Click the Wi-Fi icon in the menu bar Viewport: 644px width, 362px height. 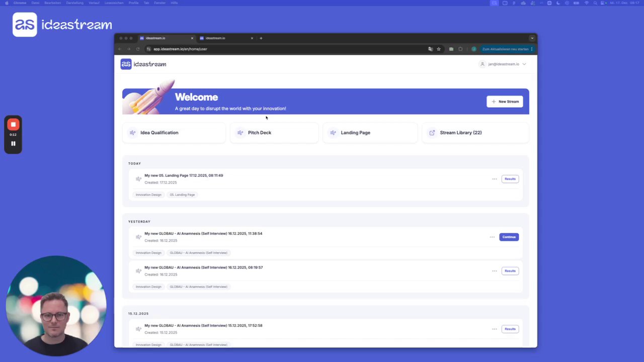(586, 3)
